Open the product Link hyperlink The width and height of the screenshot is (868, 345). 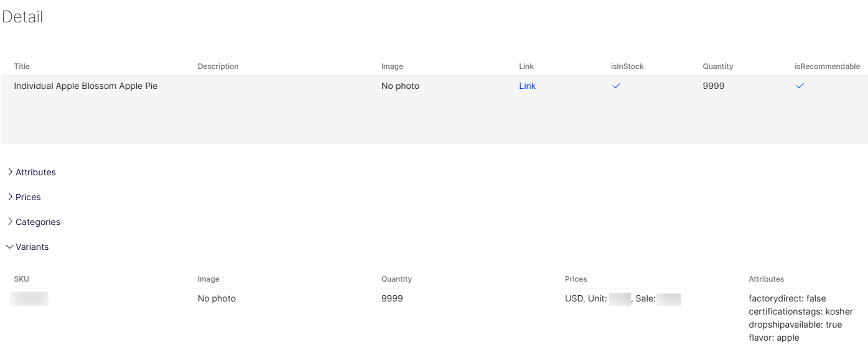point(527,86)
